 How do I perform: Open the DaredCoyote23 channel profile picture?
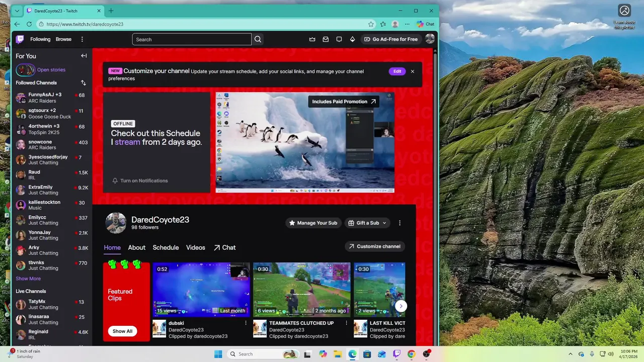pyautogui.click(x=116, y=223)
